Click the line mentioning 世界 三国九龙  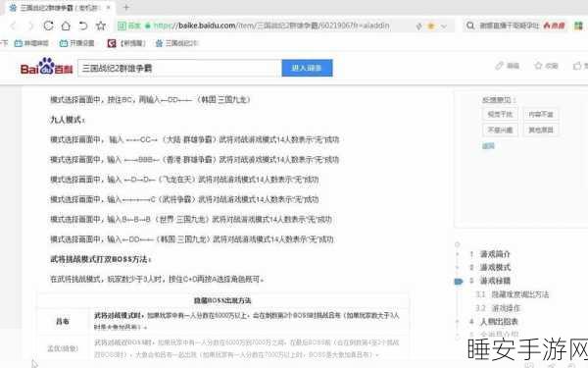coord(191,219)
